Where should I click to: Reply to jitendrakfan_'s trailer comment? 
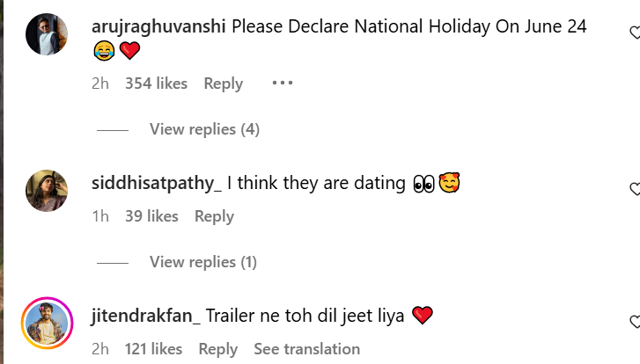[217, 349]
